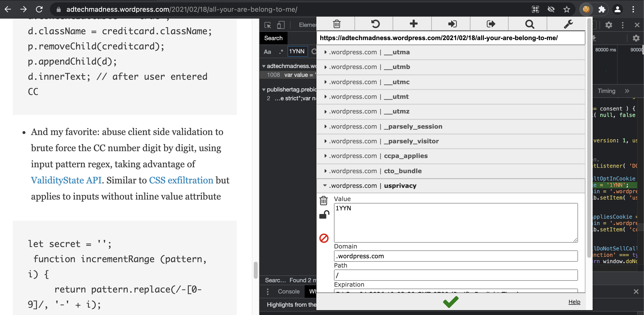Switch to the Console tab
Screen dimensions: 644x315
(289, 291)
